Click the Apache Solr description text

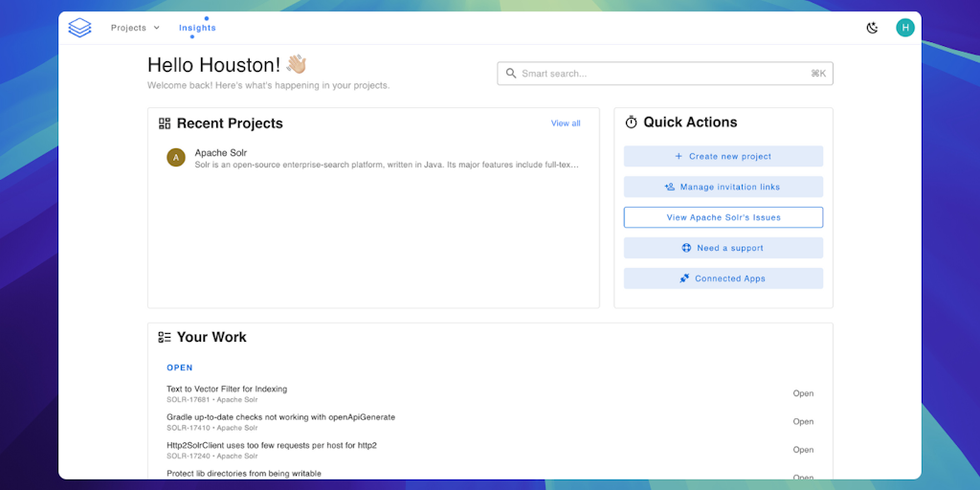click(387, 165)
